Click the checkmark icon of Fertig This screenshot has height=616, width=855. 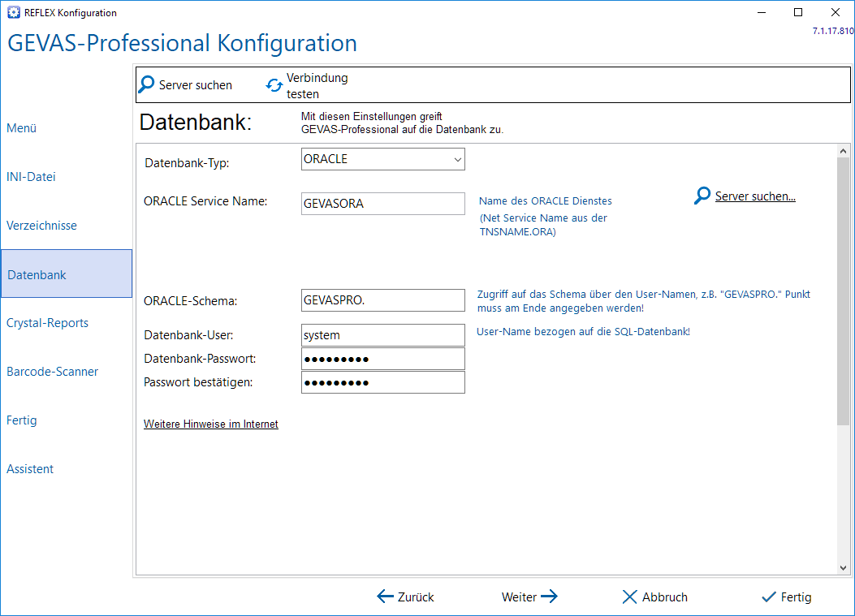pyautogui.click(x=769, y=597)
